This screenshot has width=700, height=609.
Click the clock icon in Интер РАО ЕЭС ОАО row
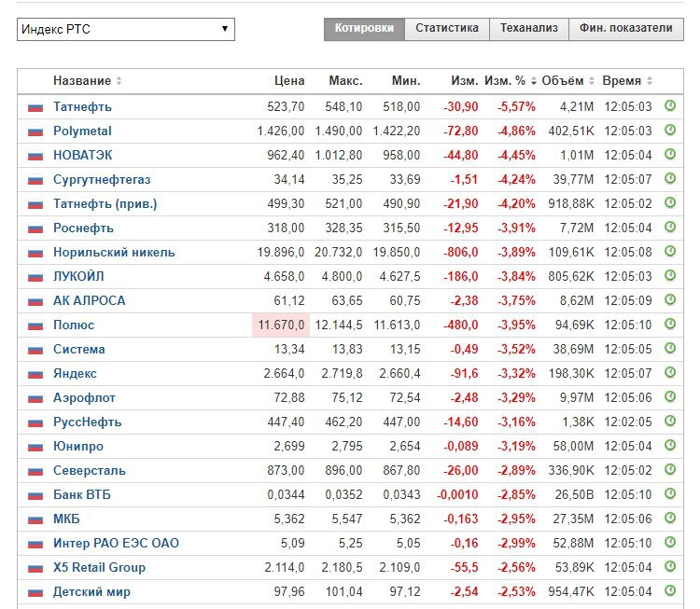coord(670,542)
